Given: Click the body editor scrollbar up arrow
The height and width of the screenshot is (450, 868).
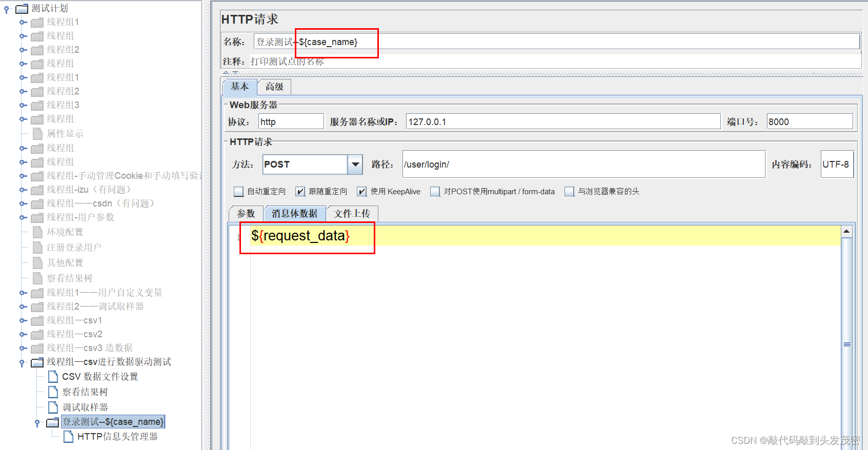Looking at the screenshot, I should tap(846, 232).
